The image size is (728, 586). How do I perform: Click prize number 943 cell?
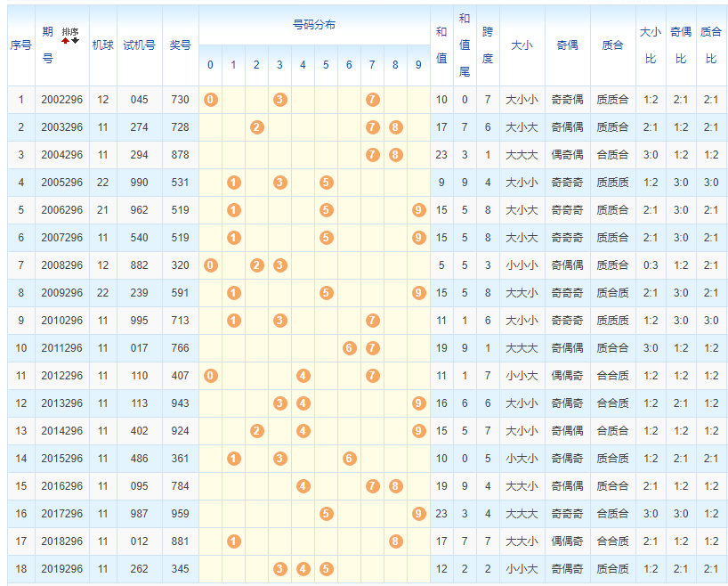click(x=181, y=403)
